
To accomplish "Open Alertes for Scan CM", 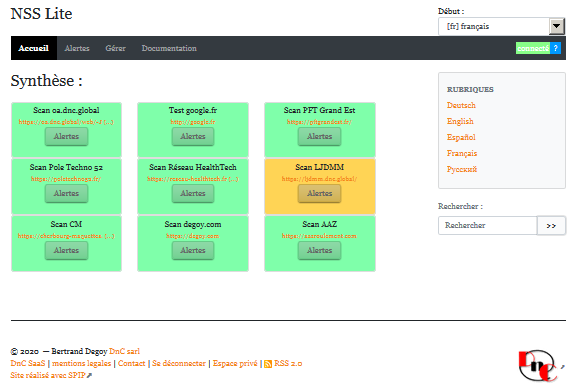I will (66, 250).
